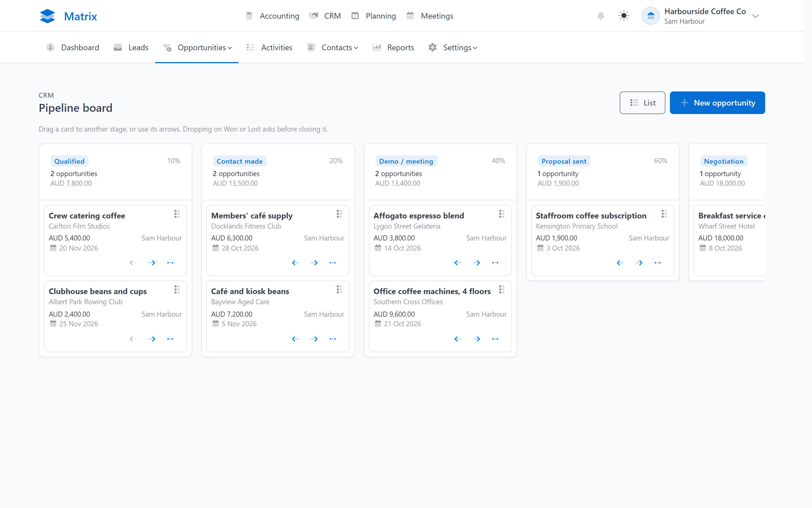
Task: Click the drag handle on Café and kiosk beans
Action: tap(339, 290)
